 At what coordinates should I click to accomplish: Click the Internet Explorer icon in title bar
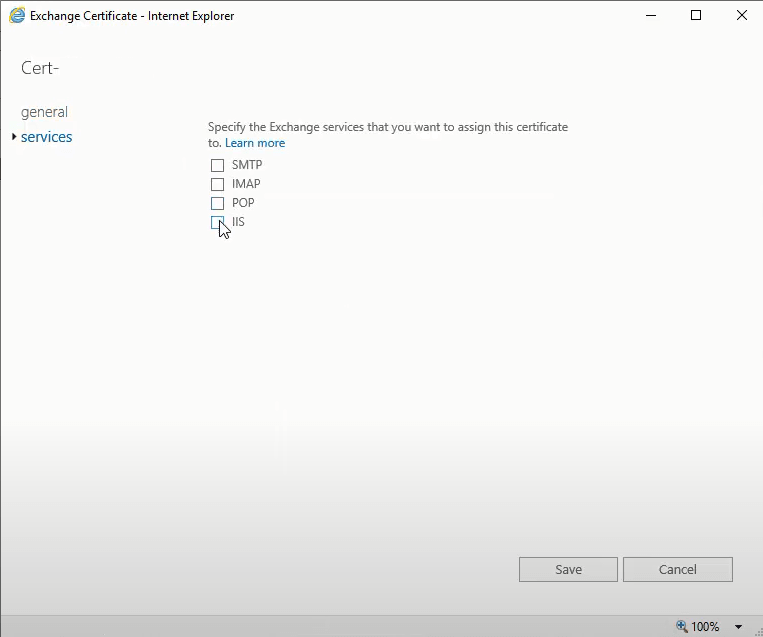(x=17, y=15)
